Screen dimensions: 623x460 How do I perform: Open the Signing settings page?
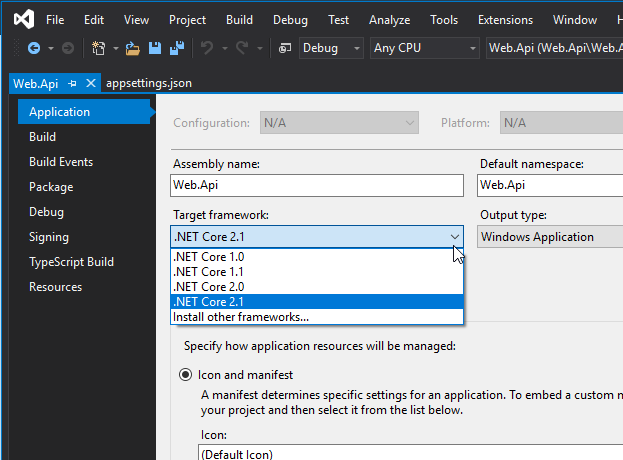[49, 237]
